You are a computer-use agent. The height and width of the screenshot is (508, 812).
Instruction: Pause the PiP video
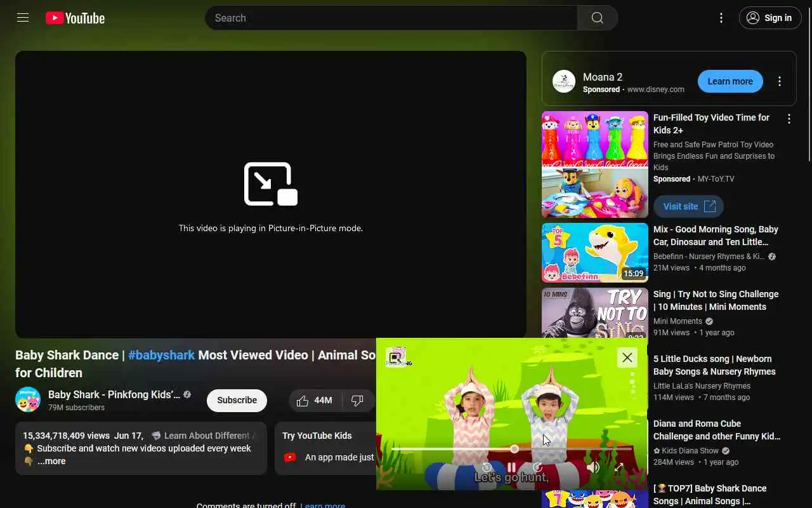pos(511,468)
